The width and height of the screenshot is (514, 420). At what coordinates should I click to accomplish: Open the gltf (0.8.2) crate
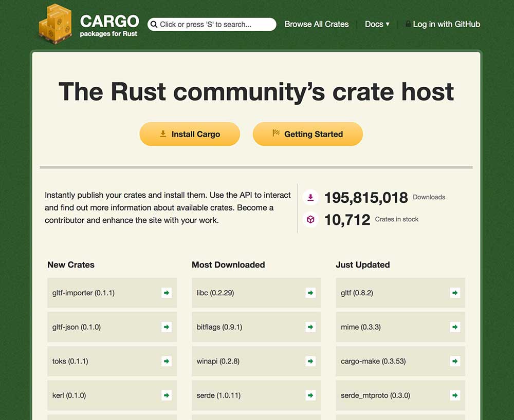pyautogui.click(x=400, y=293)
